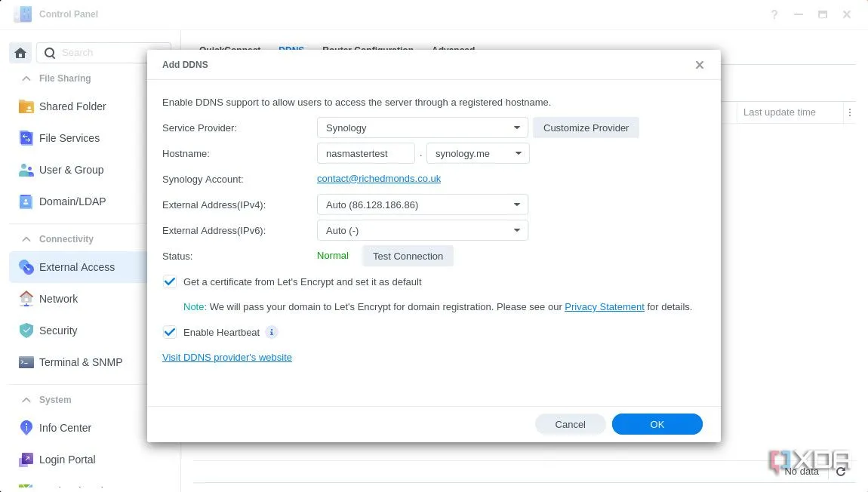Open Terminal & SNMP icon
The height and width of the screenshot is (492, 868).
pyautogui.click(x=26, y=362)
